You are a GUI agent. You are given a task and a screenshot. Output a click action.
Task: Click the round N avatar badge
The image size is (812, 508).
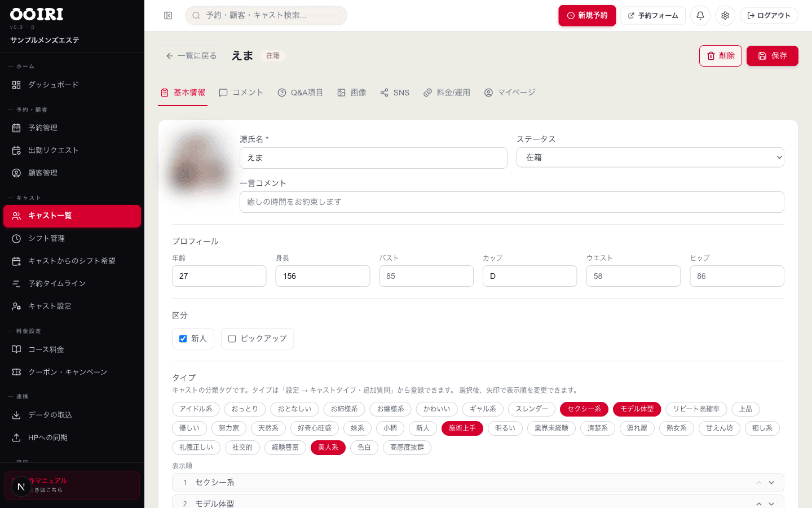[x=21, y=487]
